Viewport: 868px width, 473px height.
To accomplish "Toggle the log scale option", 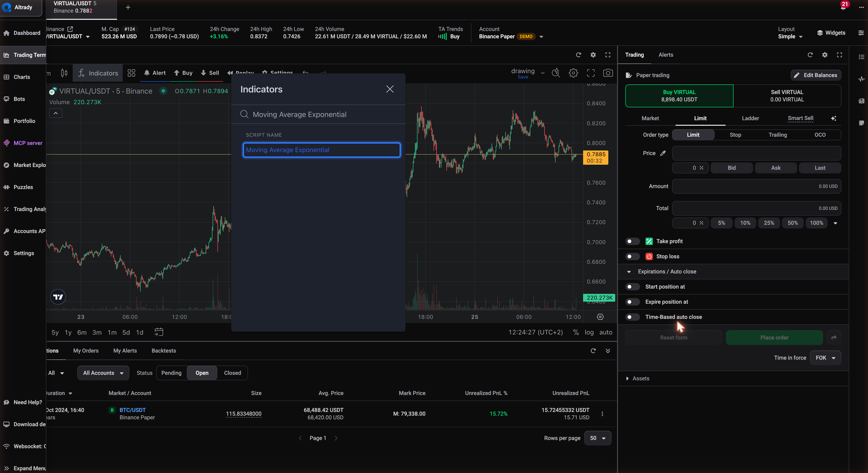I will (589, 332).
